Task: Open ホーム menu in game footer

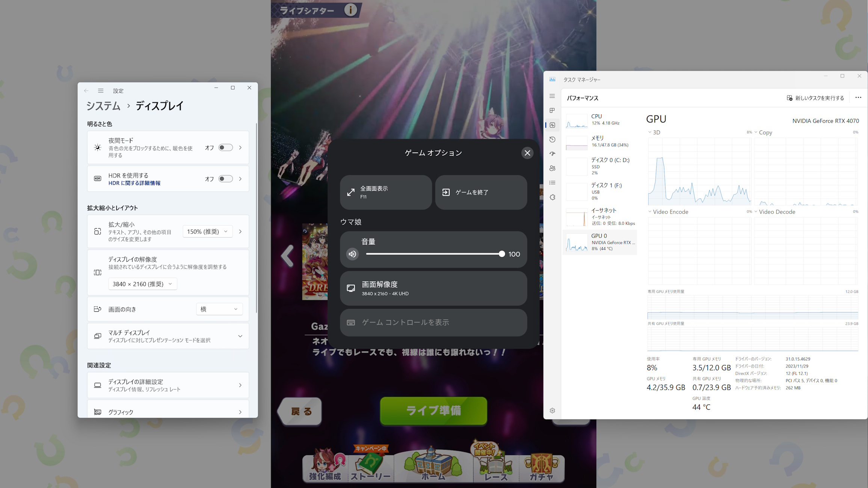Action: click(x=433, y=465)
